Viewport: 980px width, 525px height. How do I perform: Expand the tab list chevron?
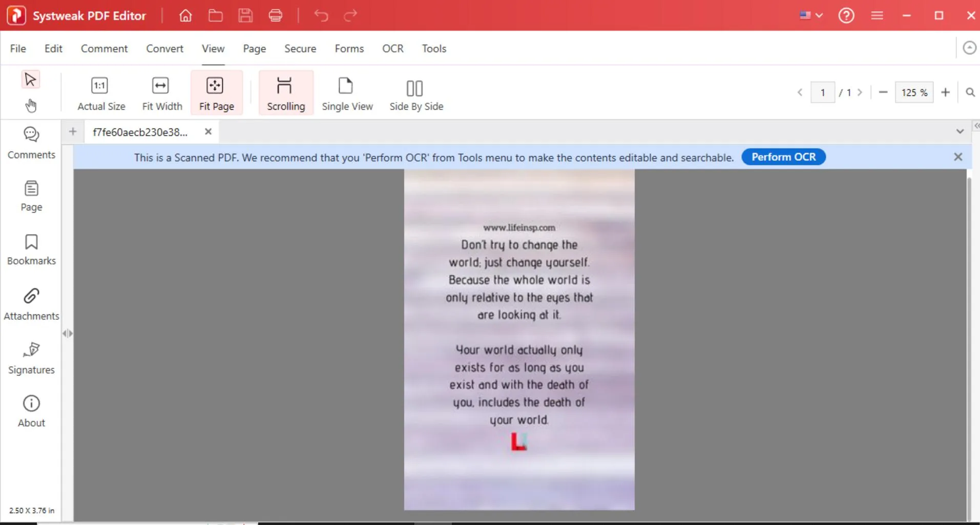point(961,131)
